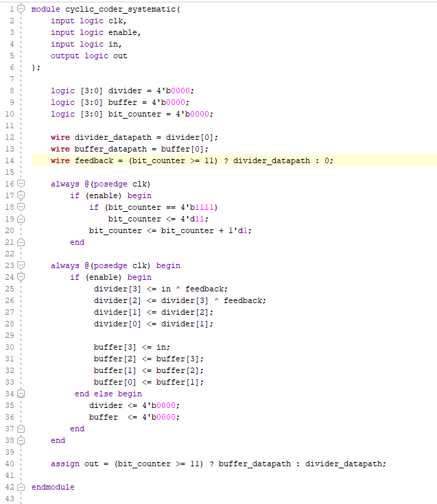The width and height of the screenshot is (437, 504).
Task: Click '4'd11' on line 19
Action: (x=192, y=219)
